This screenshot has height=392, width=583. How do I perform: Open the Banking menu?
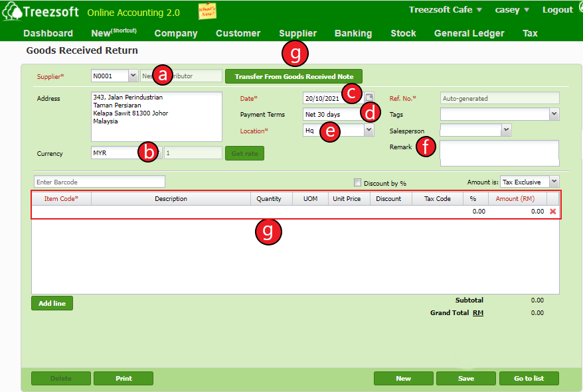pos(353,33)
